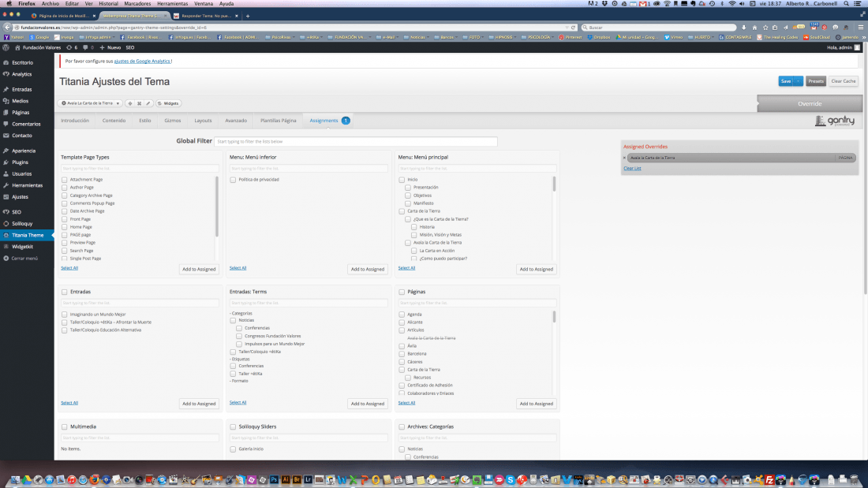Click the Presets button
Viewport: 868px width, 488px height.
click(815, 81)
